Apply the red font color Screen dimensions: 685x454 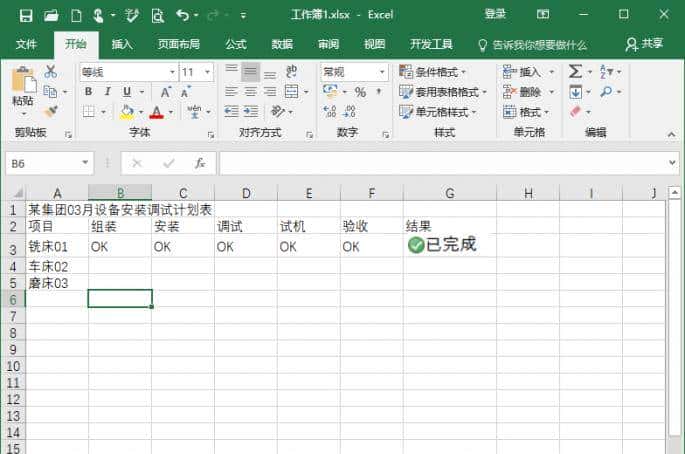click(156, 112)
